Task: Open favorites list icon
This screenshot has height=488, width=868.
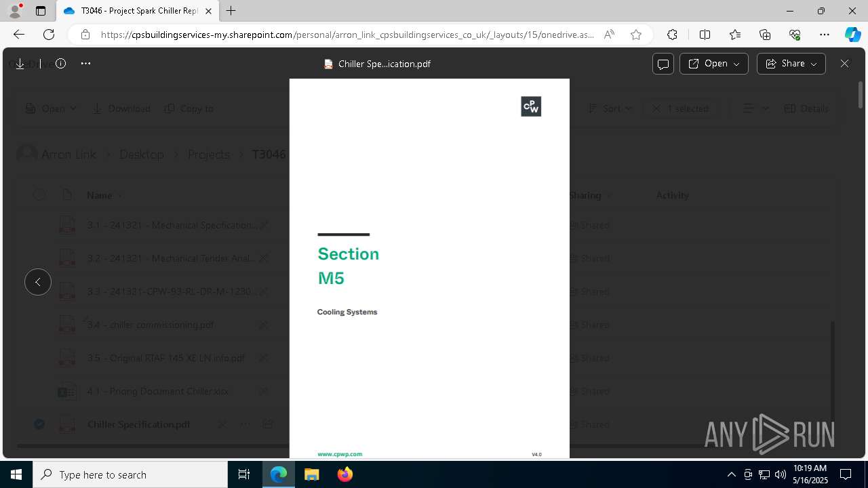Action: pyautogui.click(x=735, y=35)
